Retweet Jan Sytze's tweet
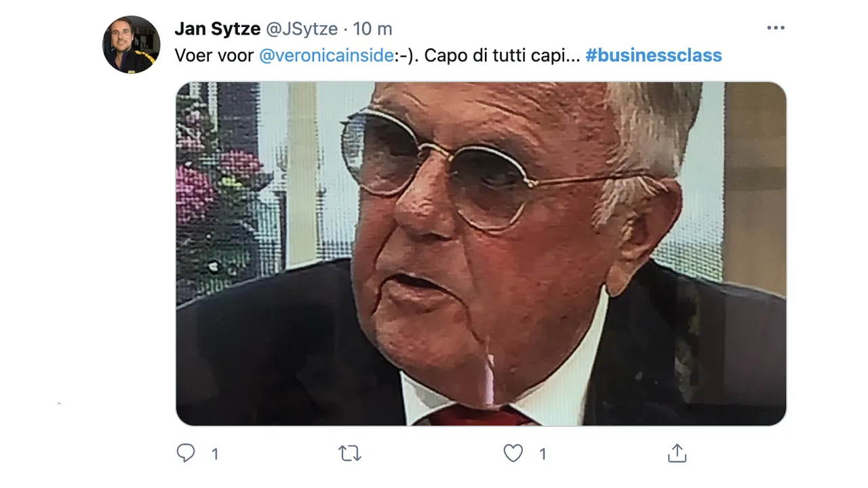The height and width of the screenshot is (488, 868). [350, 453]
